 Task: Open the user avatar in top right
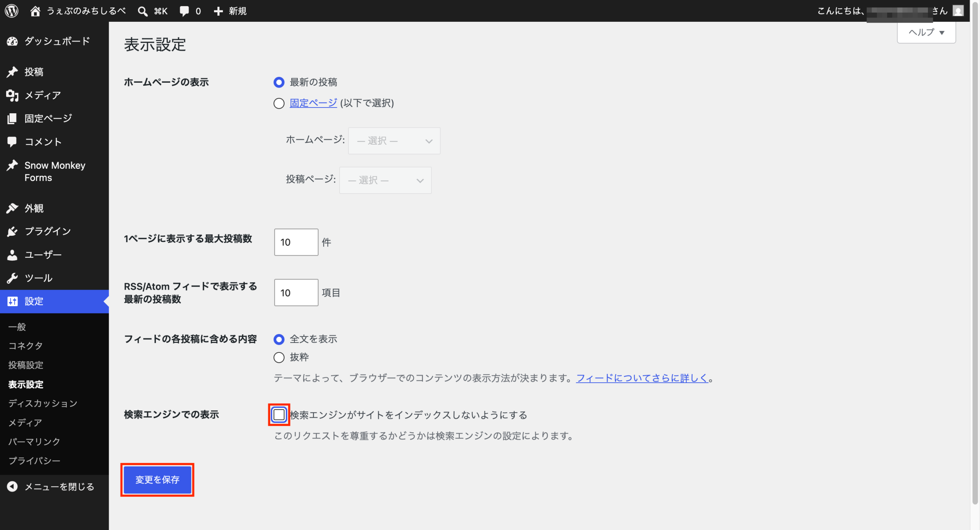(x=958, y=11)
